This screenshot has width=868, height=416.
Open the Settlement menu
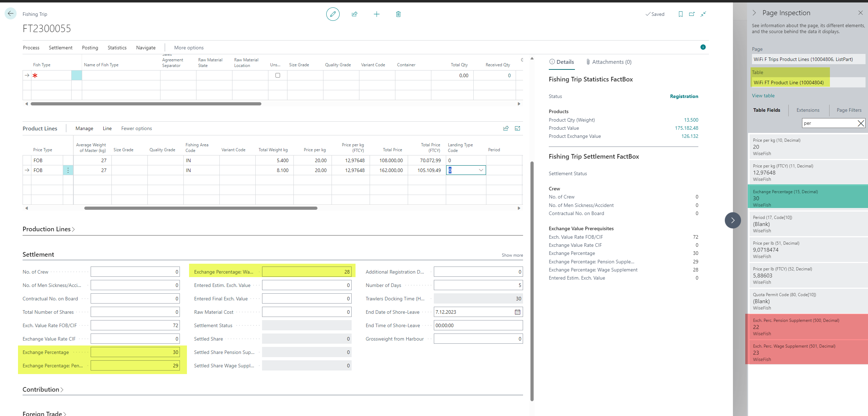tap(60, 48)
